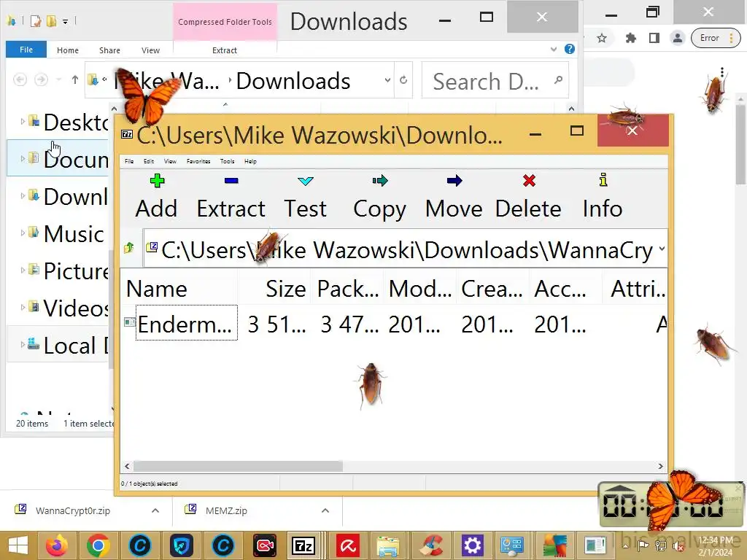Image resolution: width=747 pixels, height=560 pixels.
Task: Sort by the Mod... (Modified) column
Action: [x=420, y=289]
